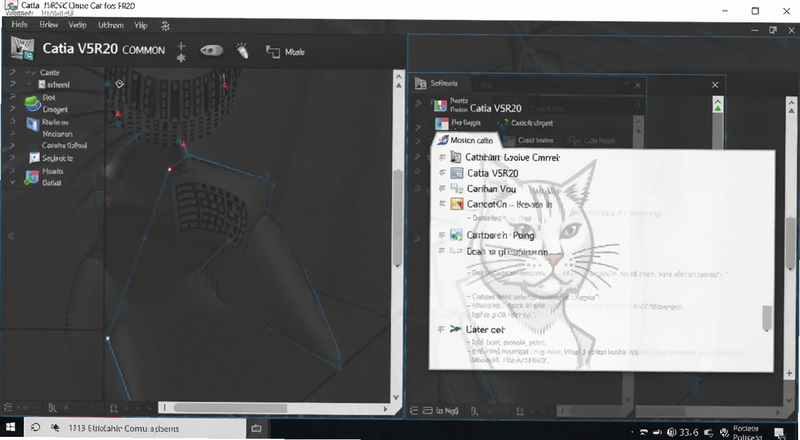
Task: Select the compass plus icon beside COMMON
Action: (181, 52)
